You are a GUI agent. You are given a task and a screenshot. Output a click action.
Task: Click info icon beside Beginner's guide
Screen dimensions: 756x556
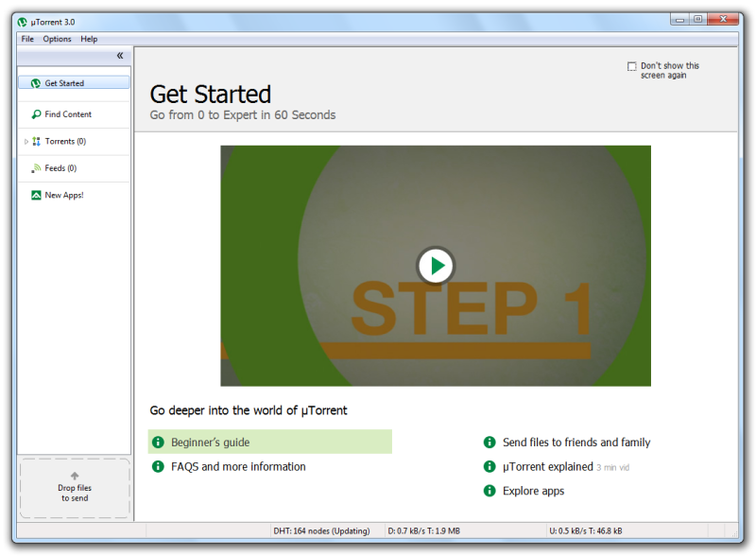click(x=158, y=443)
